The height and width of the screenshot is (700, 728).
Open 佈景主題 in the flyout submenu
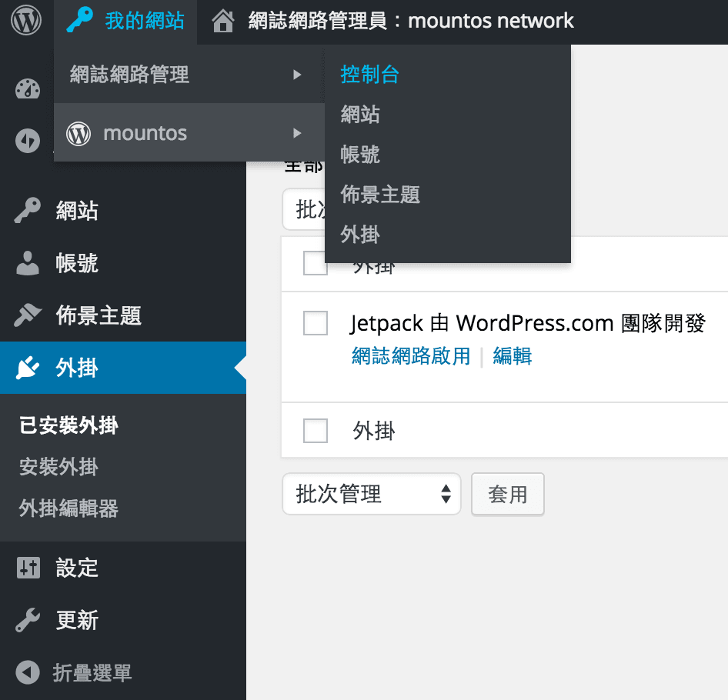point(380,195)
